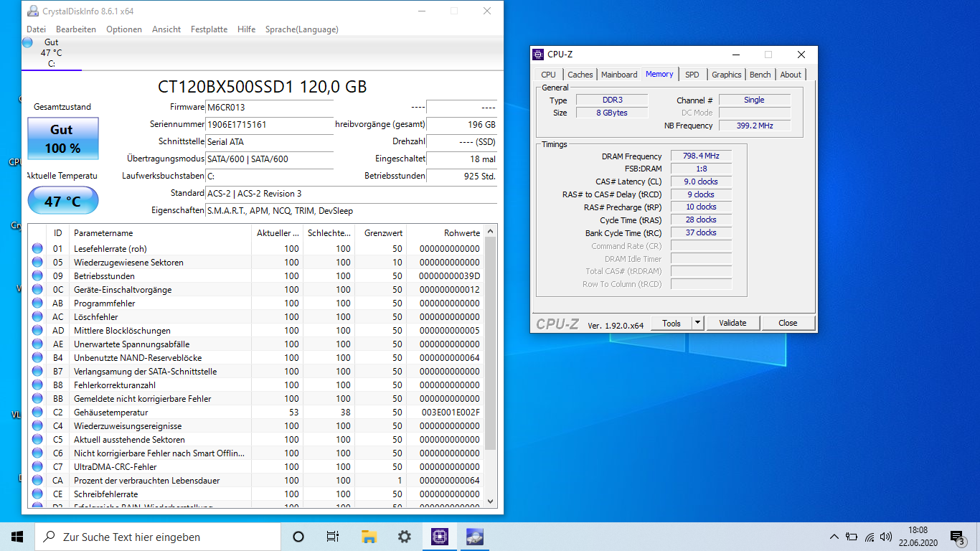Open volume control tray icon
Image resolution: width=980 pixels, height=551 pixels.
point(886,537)
